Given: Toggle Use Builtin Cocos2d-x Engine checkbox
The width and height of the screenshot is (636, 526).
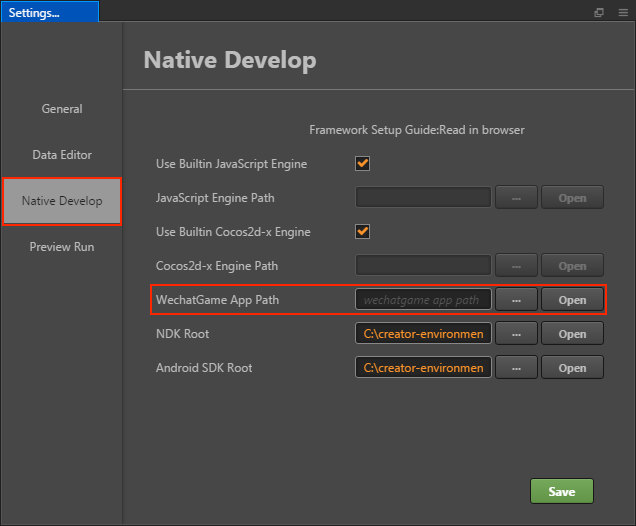Looking at the screenshot, I should 362,232.
